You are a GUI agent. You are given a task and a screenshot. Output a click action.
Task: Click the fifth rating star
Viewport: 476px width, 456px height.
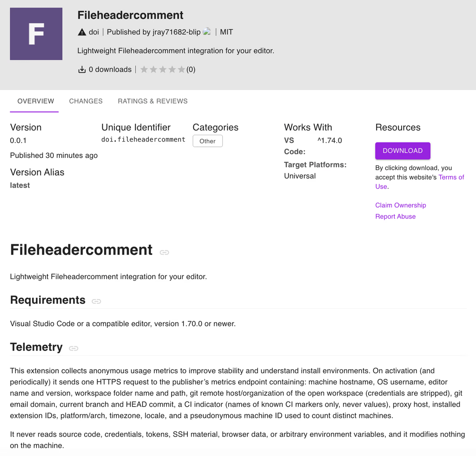[x=182, y=70]
